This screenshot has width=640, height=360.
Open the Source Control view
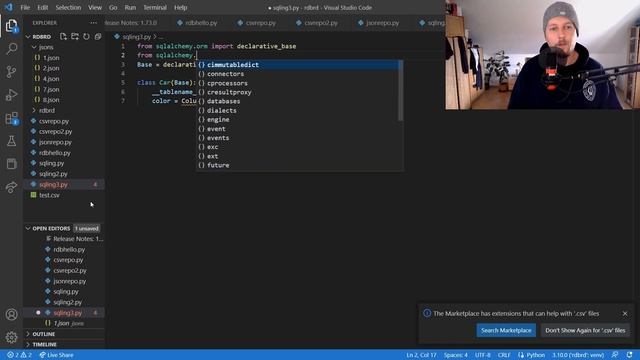pos(11,72)
